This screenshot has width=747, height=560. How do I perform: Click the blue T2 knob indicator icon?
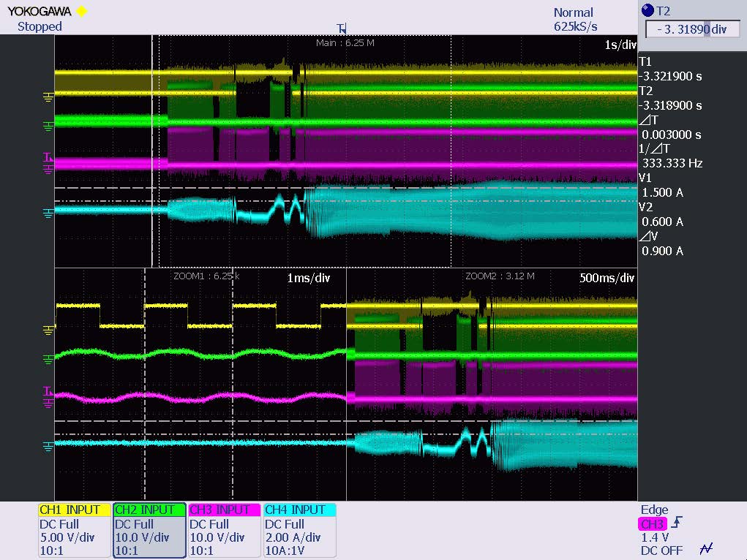pos(648,10)
